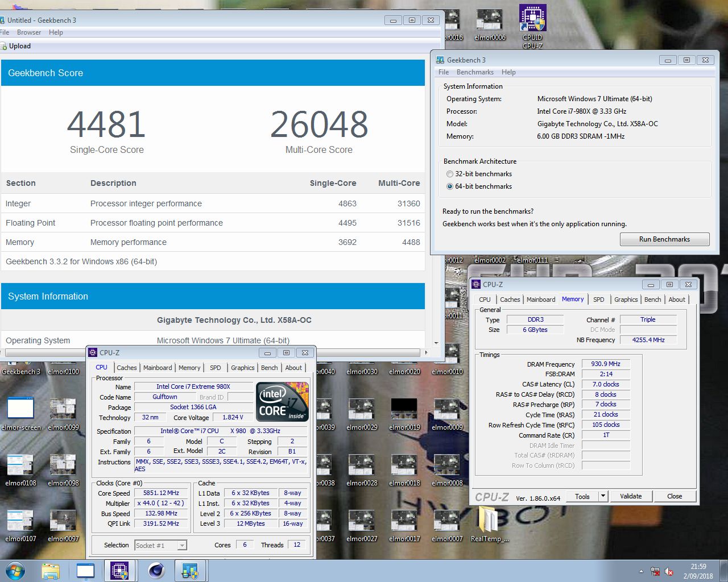Open the elmor0029 desktop image
The height and width of the screenshot is (582, 728).
point(362,413)
